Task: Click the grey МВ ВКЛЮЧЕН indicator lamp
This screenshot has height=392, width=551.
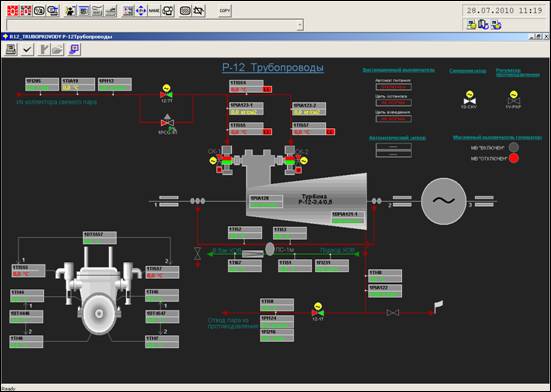Action: pos(513,147)
